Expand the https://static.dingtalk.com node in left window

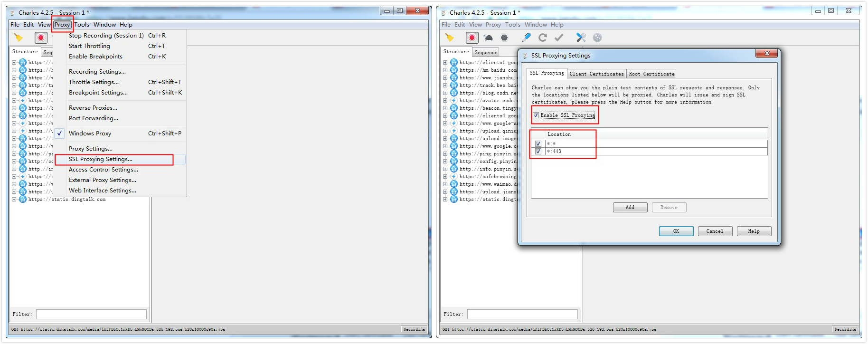(14, 200)
